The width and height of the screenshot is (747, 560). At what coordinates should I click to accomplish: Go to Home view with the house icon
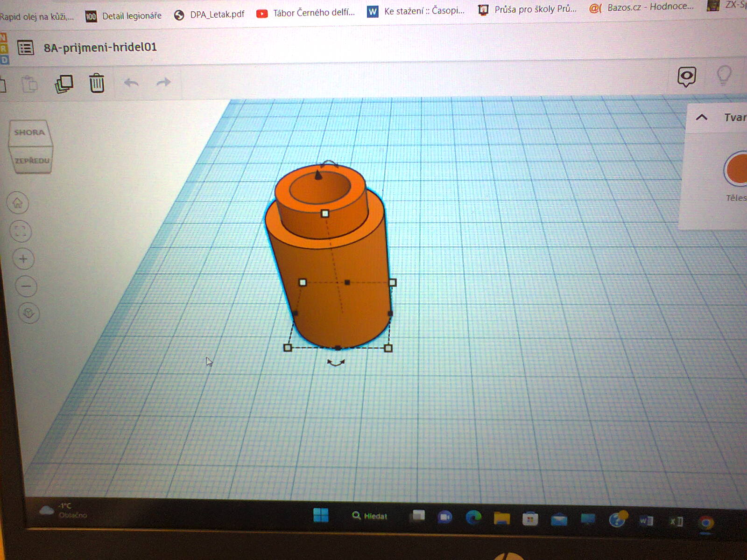[x=18, y=203]
